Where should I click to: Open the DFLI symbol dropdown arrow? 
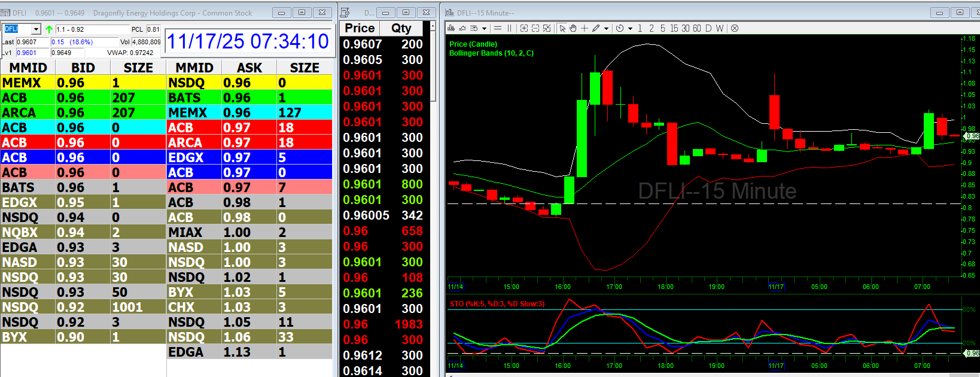[x=36, y=29]
